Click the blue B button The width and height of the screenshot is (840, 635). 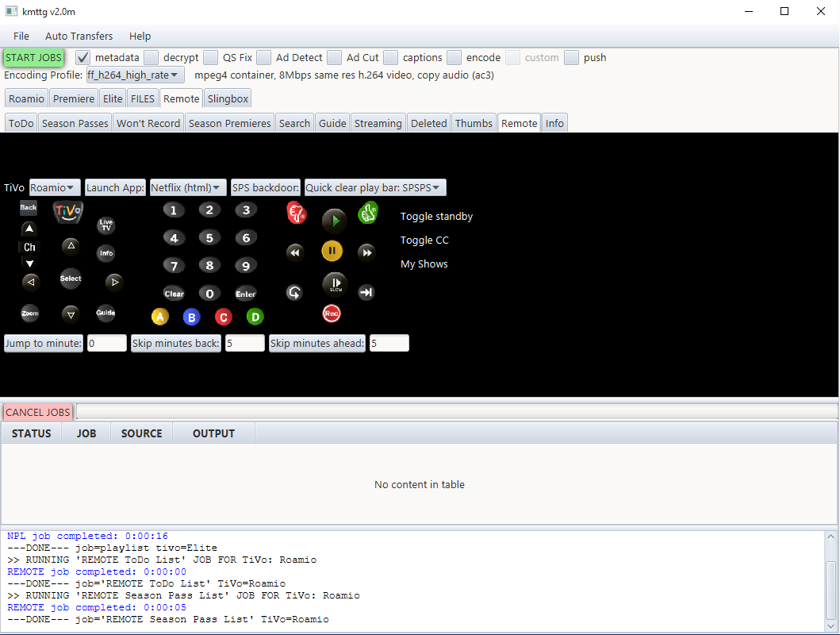click(x=191, y=317)
